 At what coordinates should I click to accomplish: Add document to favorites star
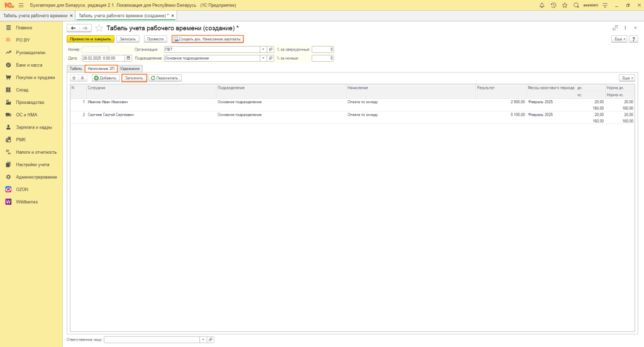coord(99,28)
